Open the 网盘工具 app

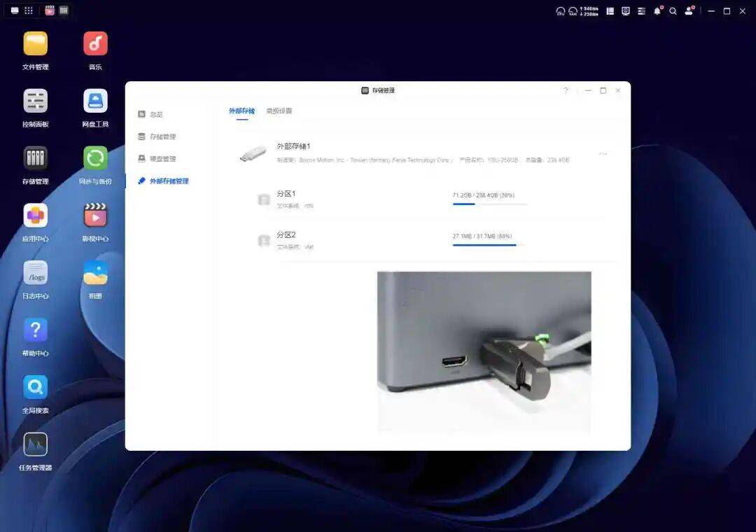(95, 101)
